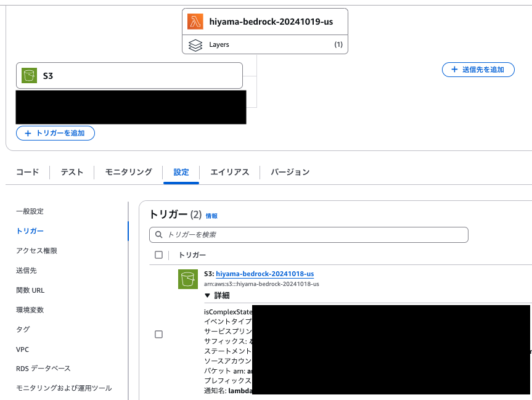
Task: Check the header checkbox above the trigger list
Action: (x=158, y=255)
